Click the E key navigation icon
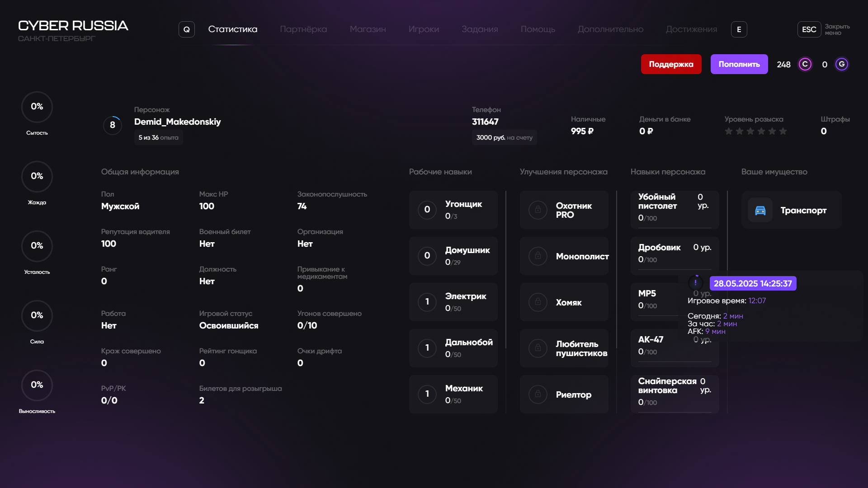This screenshot has height=488, width=868. (739, 29)
